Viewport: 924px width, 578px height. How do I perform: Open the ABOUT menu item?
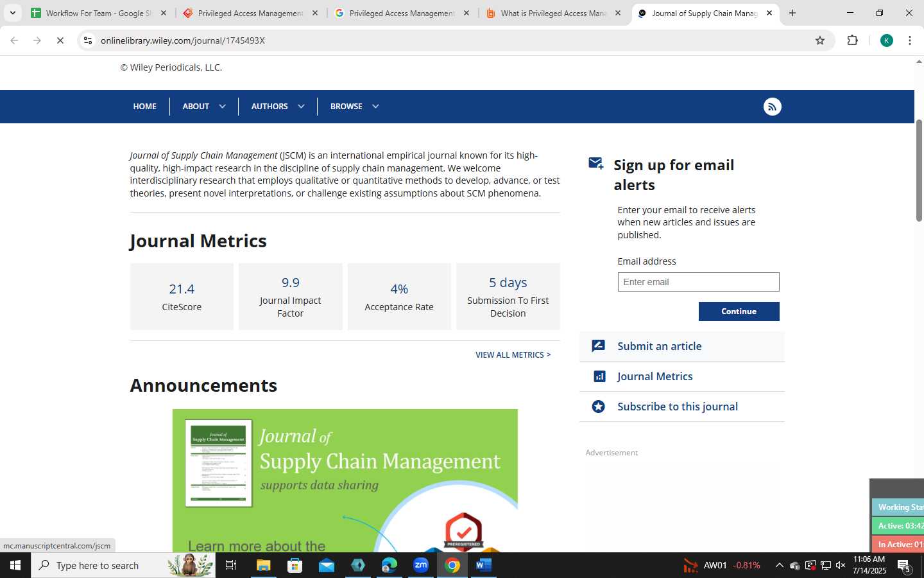click(196, 107)
